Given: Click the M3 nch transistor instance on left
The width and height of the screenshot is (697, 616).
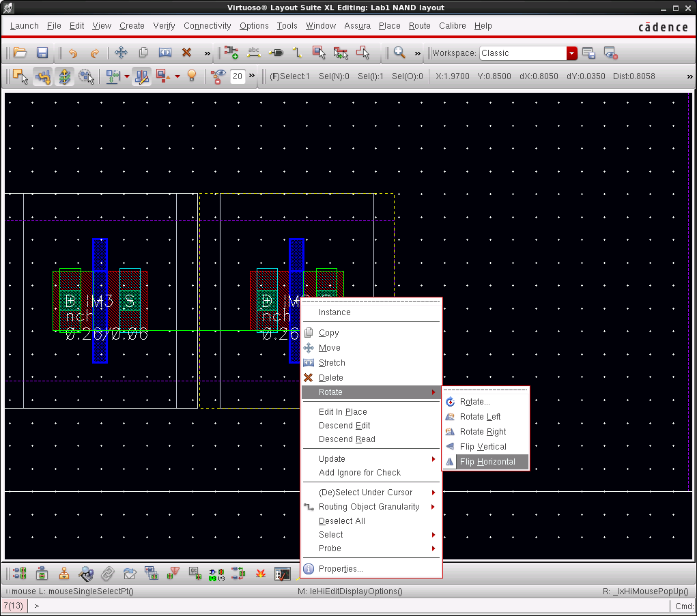Looking at the screenshot, I should tap(100, 301).
